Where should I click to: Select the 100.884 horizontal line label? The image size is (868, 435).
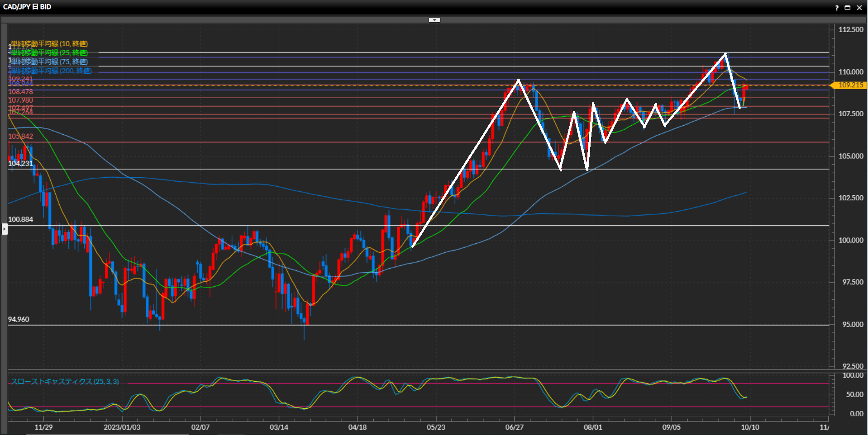(20, 219)
